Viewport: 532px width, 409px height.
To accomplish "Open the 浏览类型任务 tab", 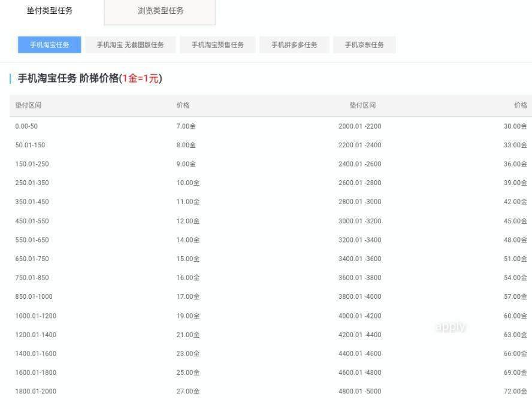I will click(x=159, y=10).
